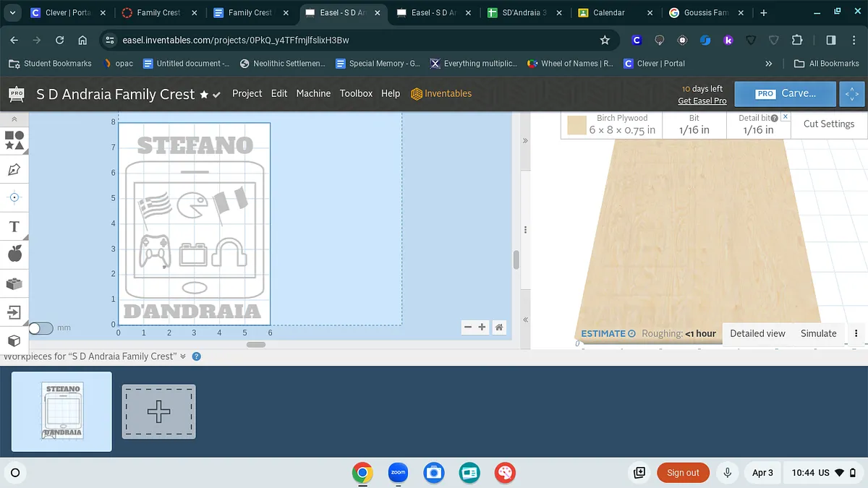Collapse the left tool sidebar
The image size is (868, 488).
pyautogui.click(x=14, y=118)
